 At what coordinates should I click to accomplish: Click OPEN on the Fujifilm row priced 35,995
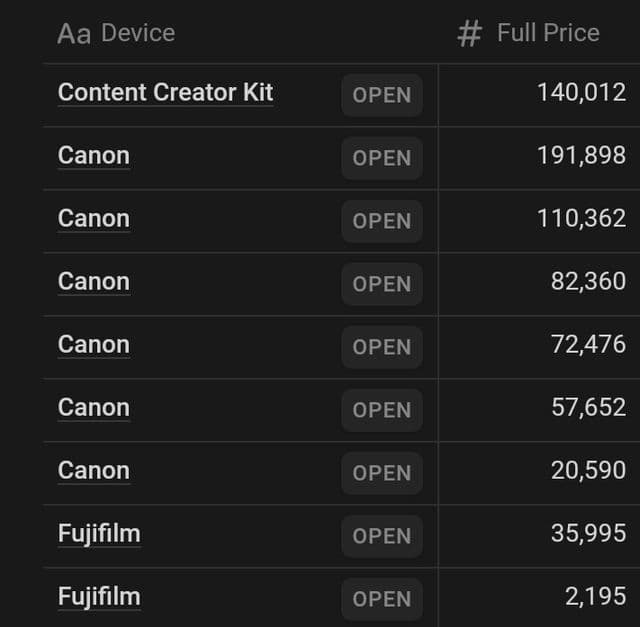click(382, 536)
